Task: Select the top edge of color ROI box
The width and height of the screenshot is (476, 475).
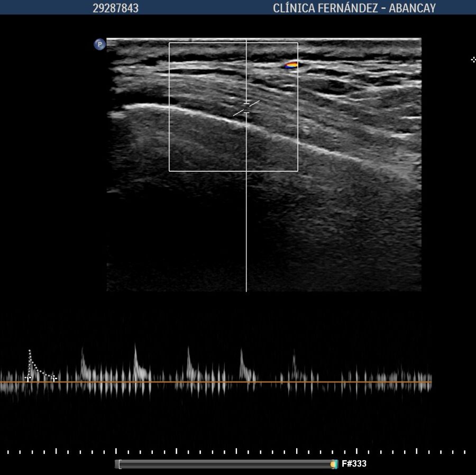Action: [x=212, y=43]
